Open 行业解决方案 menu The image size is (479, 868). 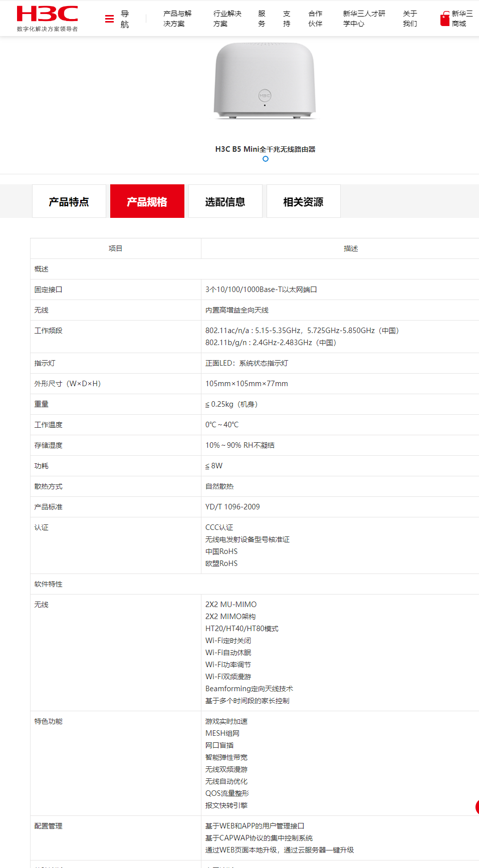click(x=227, y=19)
